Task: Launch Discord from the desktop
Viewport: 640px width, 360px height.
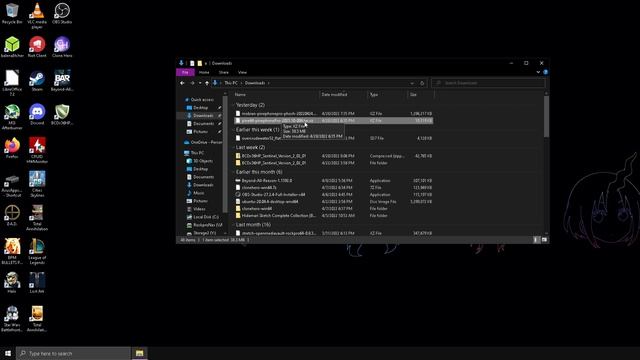Action: [x=37, y=114]
